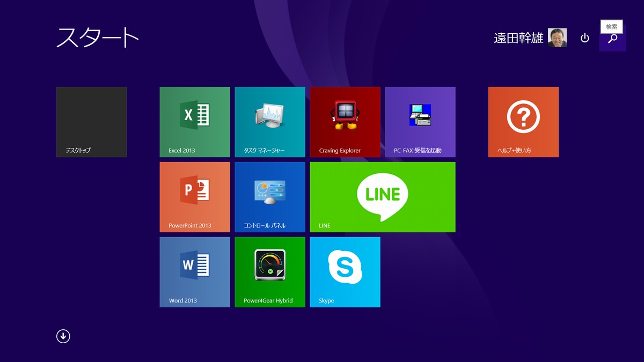644x362 pixels.
Task: Open the Excel 2013 tile
Action: pos(194,122)
